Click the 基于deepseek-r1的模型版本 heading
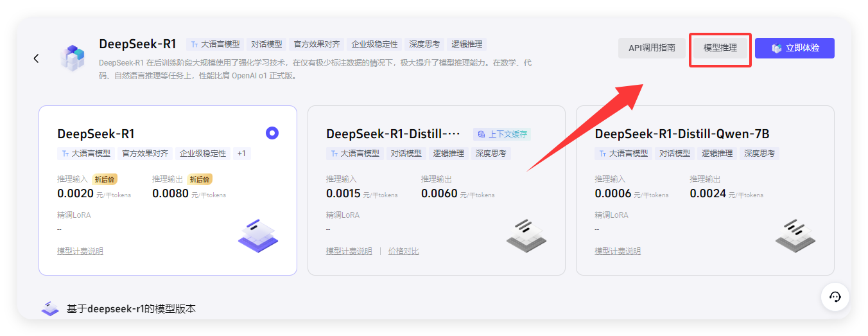Image resolution: width=868 pixels, height=336 pixels. pyautogui.click(x=131, y=309)
